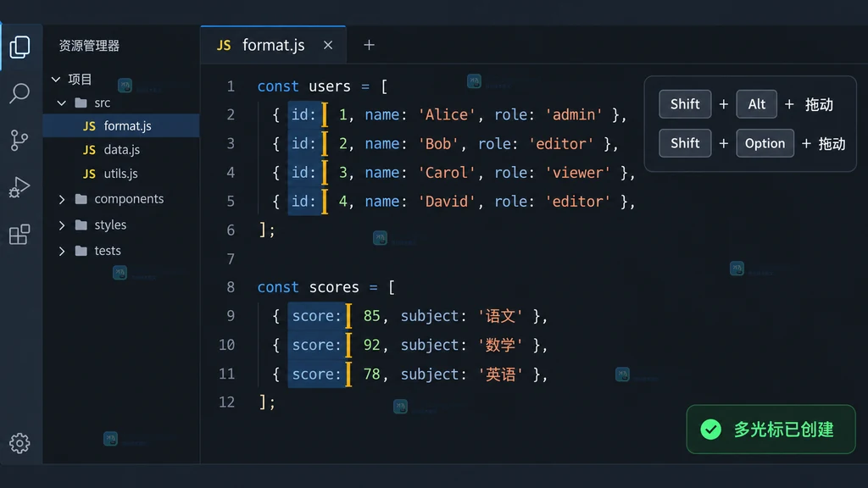This screenshot has width=868, height=488.
Task: Click '数学' subject string on line 10
Action: (500, 346)
